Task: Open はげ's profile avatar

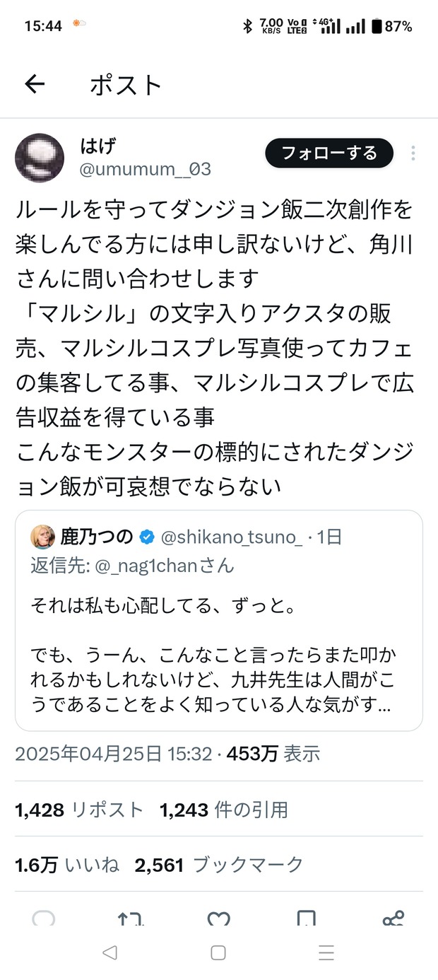Action: 40,158
